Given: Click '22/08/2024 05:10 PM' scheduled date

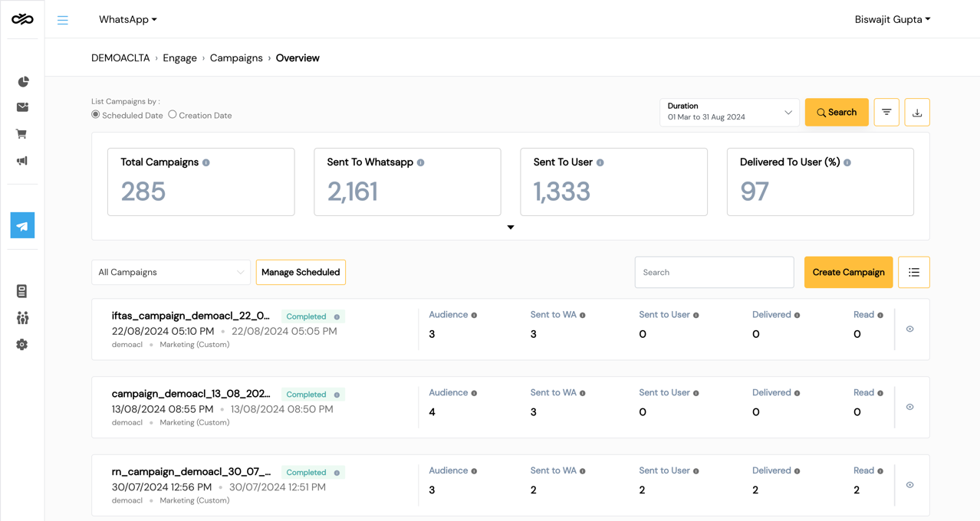Looking at the screenshot, I should [163, 331].
